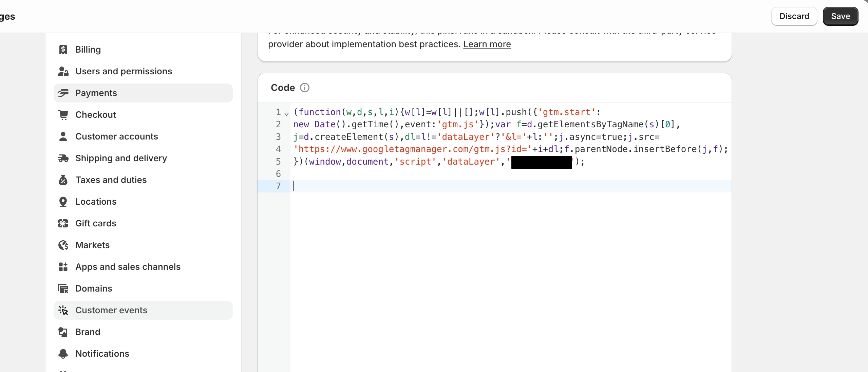Select the Gift cards icon
868x372 pixels.
[63, 224]
